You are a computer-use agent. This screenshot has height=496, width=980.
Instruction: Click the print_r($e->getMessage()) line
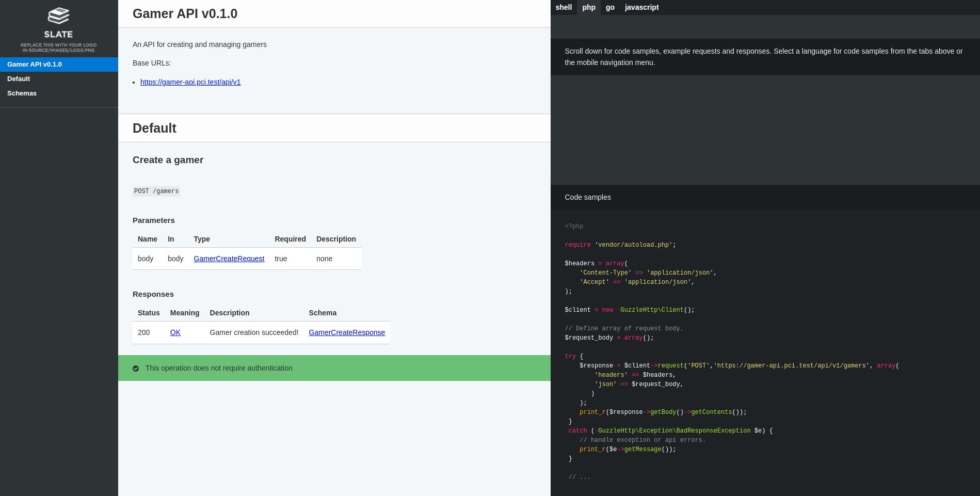[628, 450]
